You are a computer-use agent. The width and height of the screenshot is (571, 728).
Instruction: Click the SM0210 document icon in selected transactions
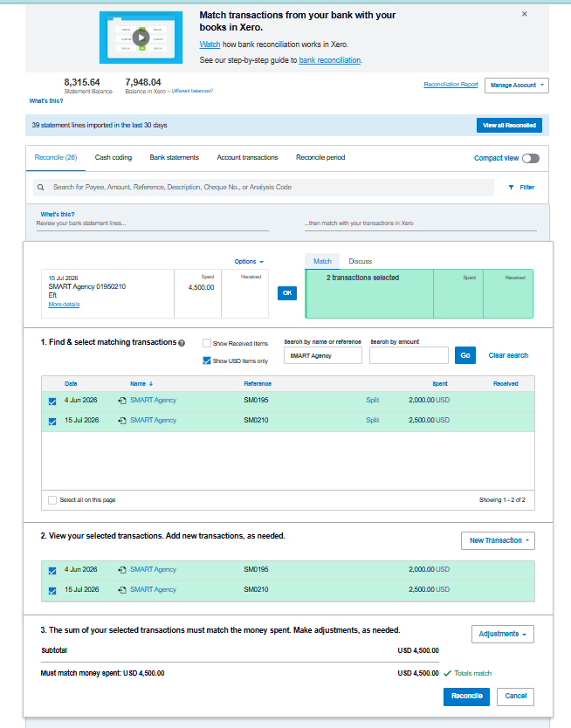tap(122, 589)
